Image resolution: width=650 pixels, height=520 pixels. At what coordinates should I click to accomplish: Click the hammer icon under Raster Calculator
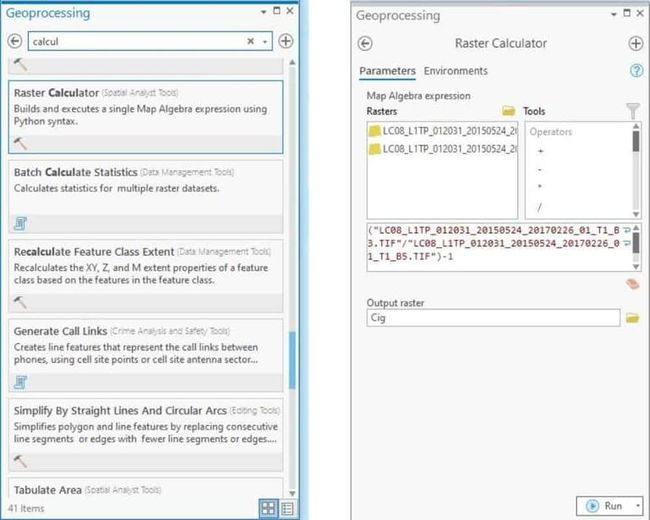[x=20, y=143]
